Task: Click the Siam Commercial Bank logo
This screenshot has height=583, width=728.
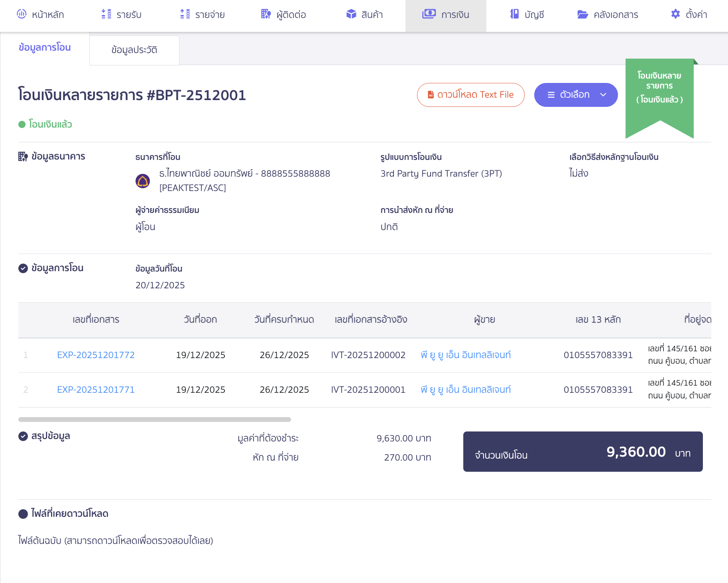Action: (143, 181)
